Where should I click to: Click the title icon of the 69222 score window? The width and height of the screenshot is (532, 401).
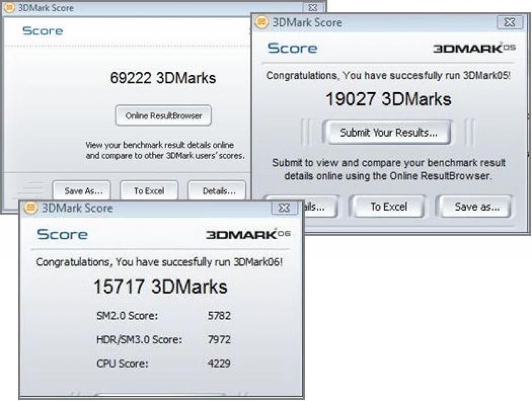tap(9, 7)
